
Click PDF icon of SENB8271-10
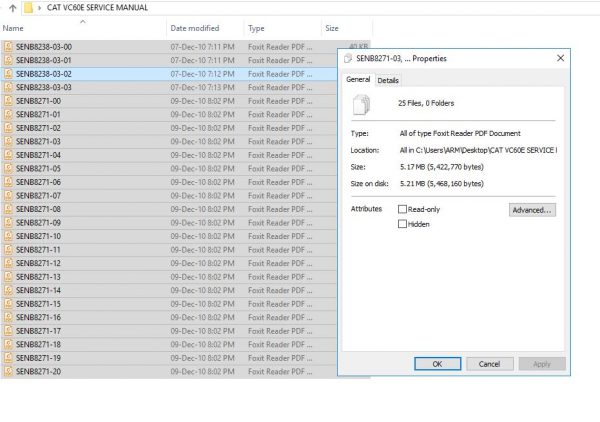click(8, 236)
